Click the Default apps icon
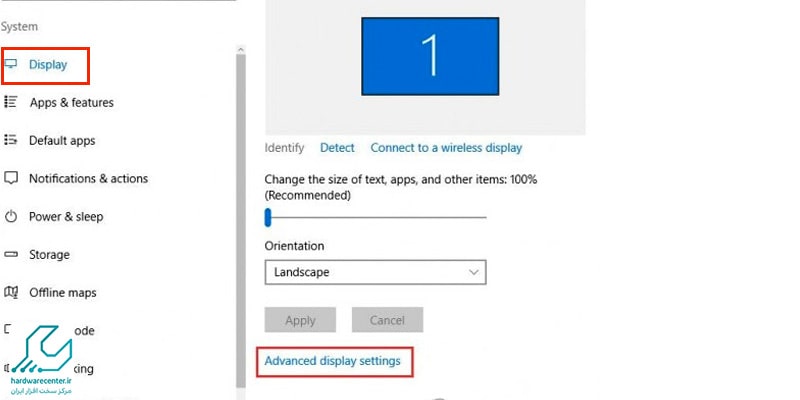800x400 pixels. coord(11,140)
